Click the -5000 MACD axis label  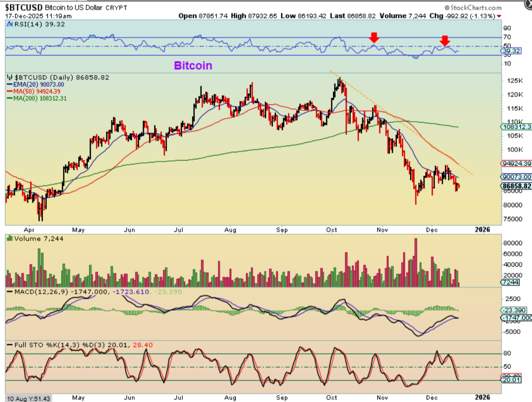[512, 332]
